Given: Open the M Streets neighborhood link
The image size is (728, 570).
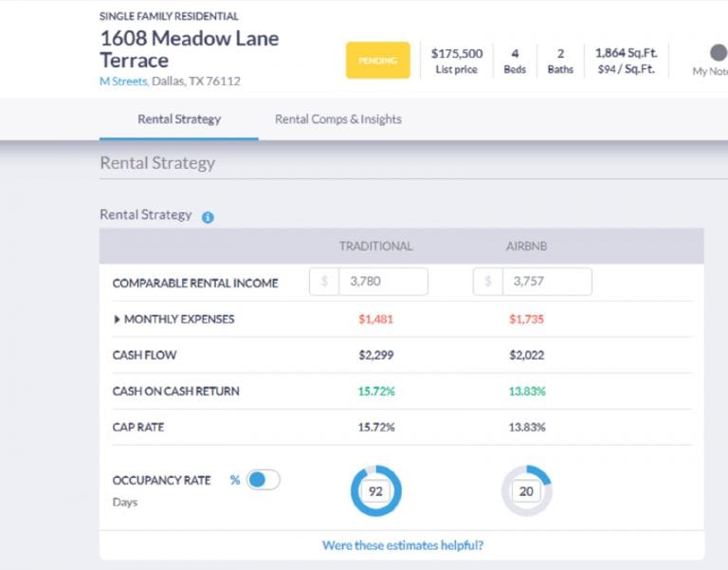Looking at the screenshot, I should [123, 82].
